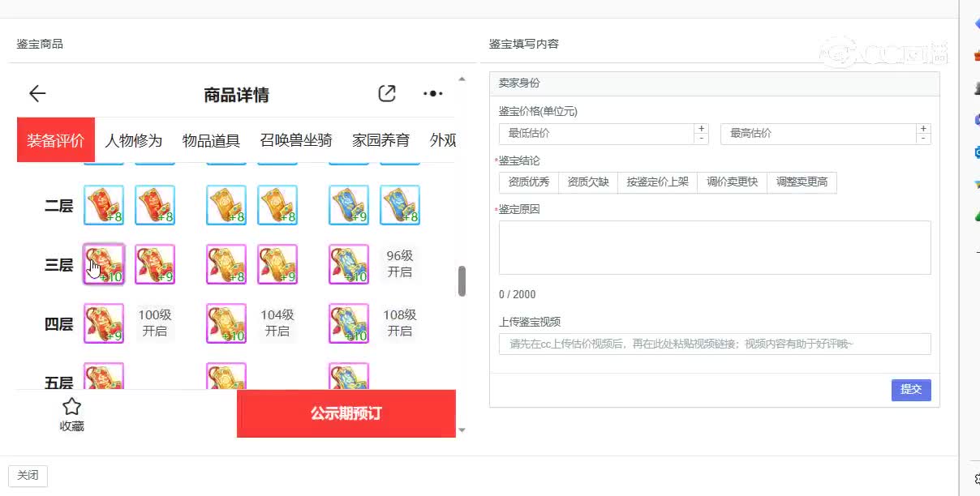Switch to 召唤兽坐骑 tab
Image resolution: width=980 pixels, height=496 pixels.
click(296, 140)
